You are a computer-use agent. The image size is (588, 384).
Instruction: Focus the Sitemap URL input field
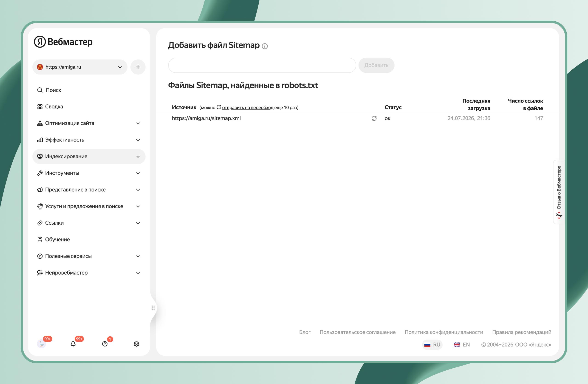[262, 65]
